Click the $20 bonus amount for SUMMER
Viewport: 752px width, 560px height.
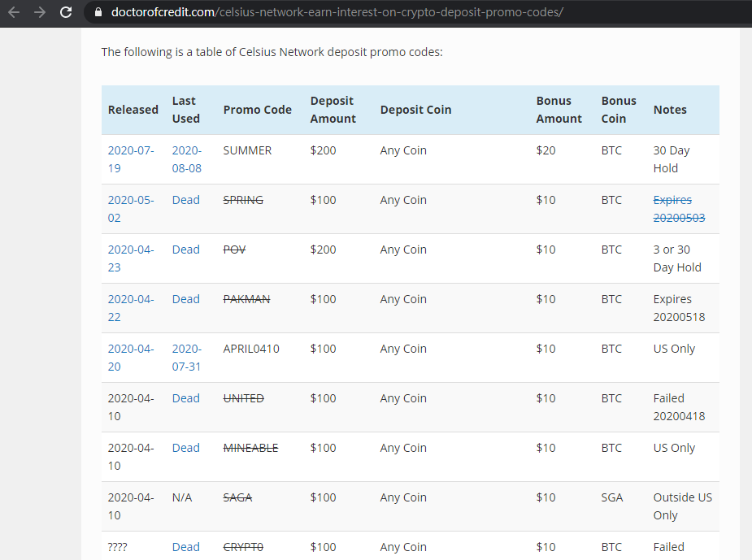pyautogui.click(x=546, y=150)
